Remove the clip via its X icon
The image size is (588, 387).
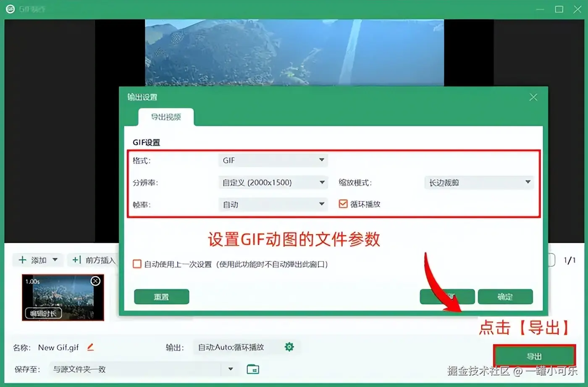click(96, 281)
